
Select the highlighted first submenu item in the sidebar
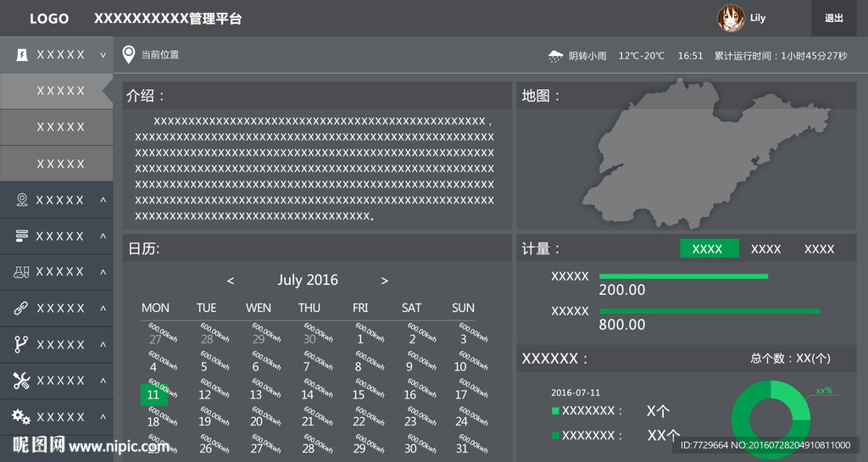pos(56,91)
